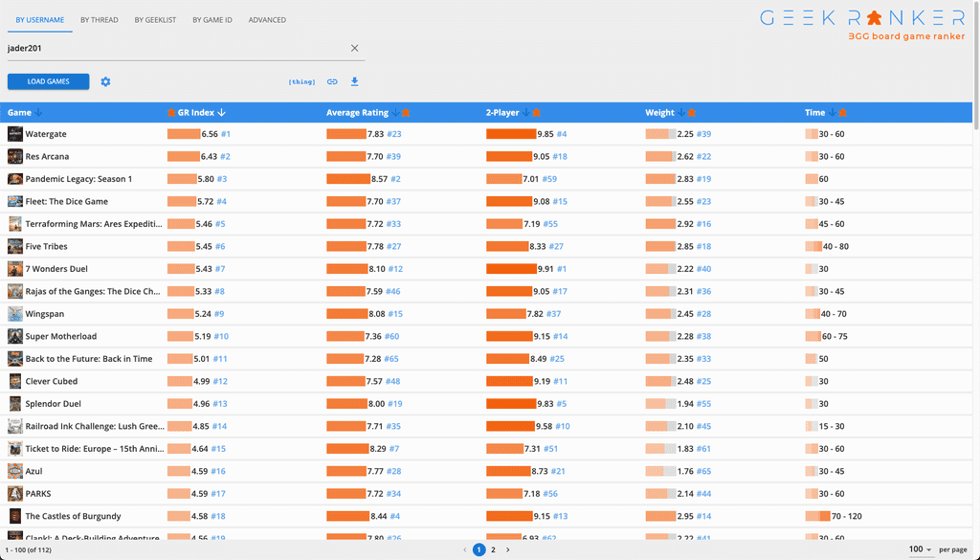Screen dimensions: 980x560
Task: Click Terraforming Mars: Ares Expedition row name
Action: pos(94,224)
